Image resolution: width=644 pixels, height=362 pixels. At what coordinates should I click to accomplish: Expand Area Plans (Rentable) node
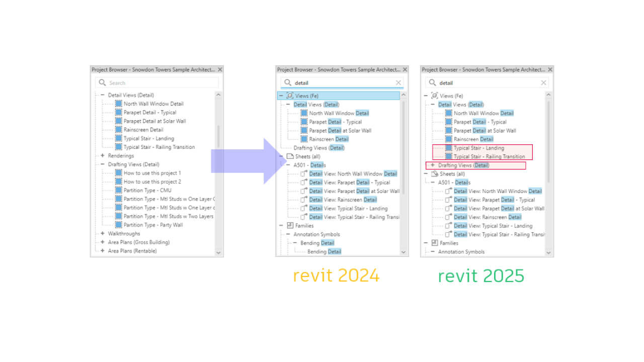[x=103, y=251]
